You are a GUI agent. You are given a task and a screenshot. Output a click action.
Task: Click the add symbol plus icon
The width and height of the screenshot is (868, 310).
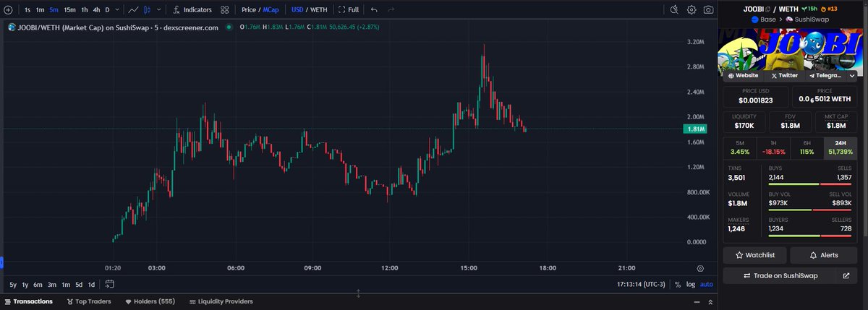[9, 10]
